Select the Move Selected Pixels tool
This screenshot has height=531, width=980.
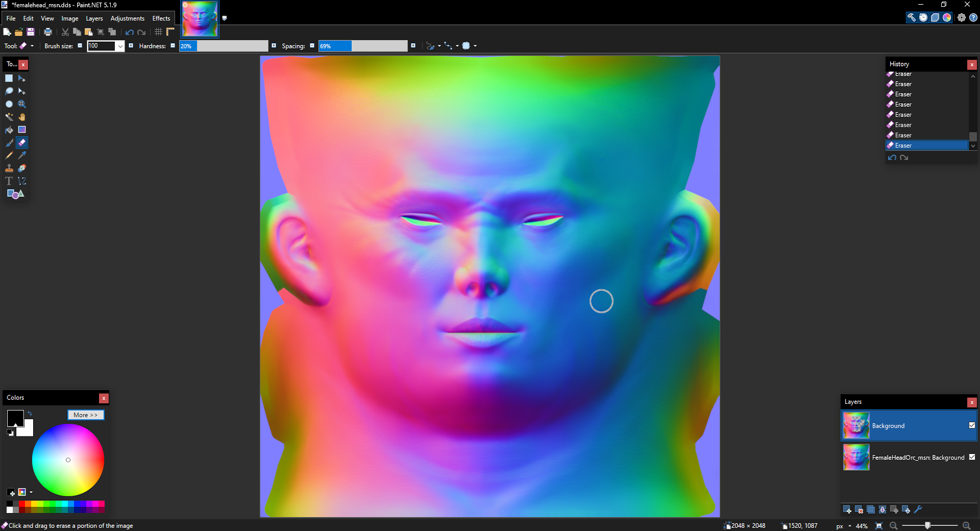(x=22, y=78)
